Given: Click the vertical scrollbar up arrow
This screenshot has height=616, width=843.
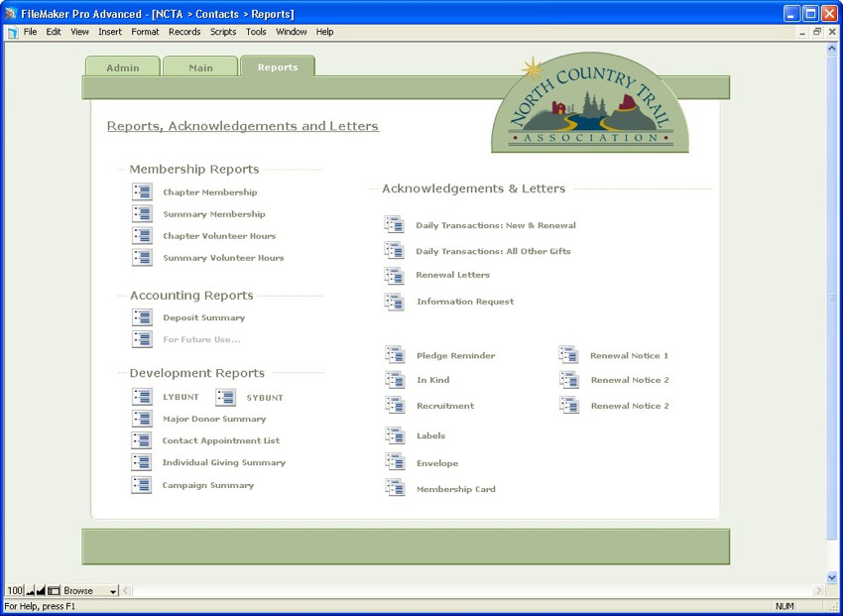Looking at the screenshot, I should (x=832, y=48).
